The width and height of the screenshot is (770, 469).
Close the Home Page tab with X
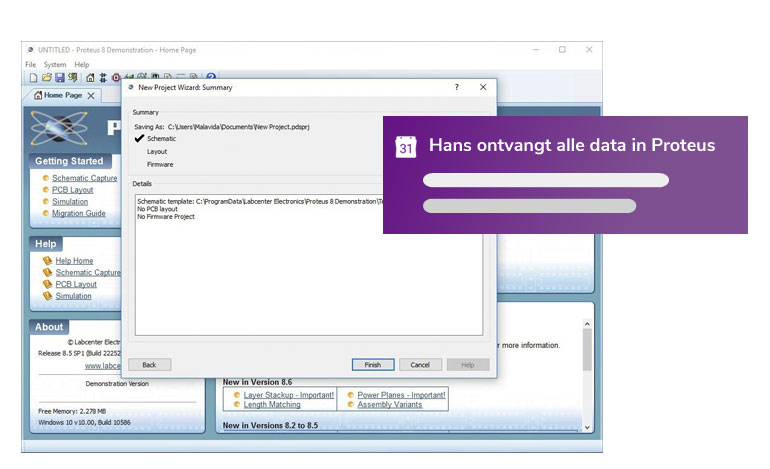point(91,96)
